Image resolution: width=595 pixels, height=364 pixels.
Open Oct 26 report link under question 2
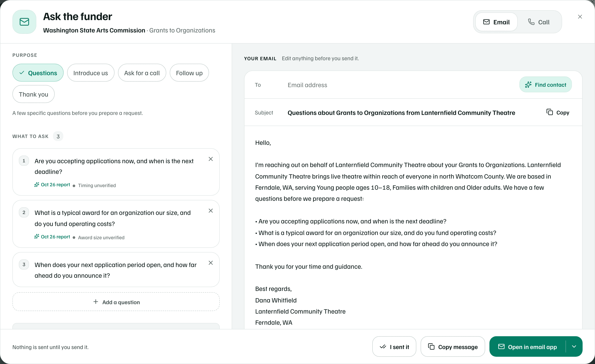[52, 237]
